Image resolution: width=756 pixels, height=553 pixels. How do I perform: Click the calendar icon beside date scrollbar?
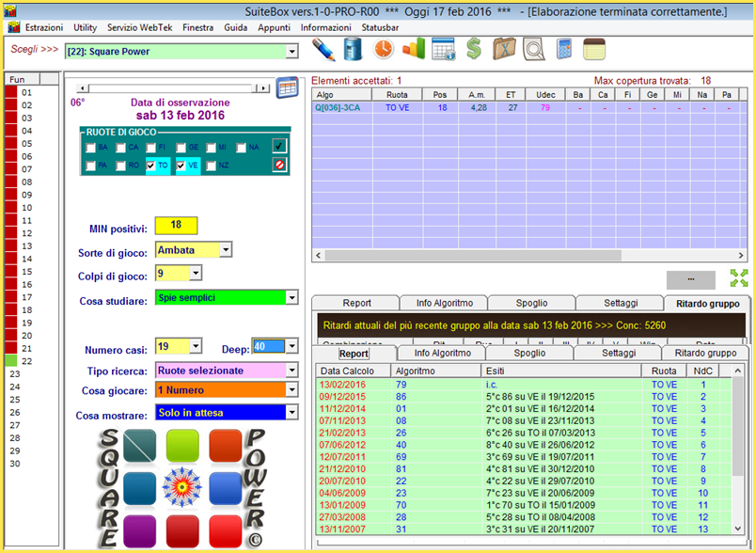pyautogui.click(x=287, y=87)
